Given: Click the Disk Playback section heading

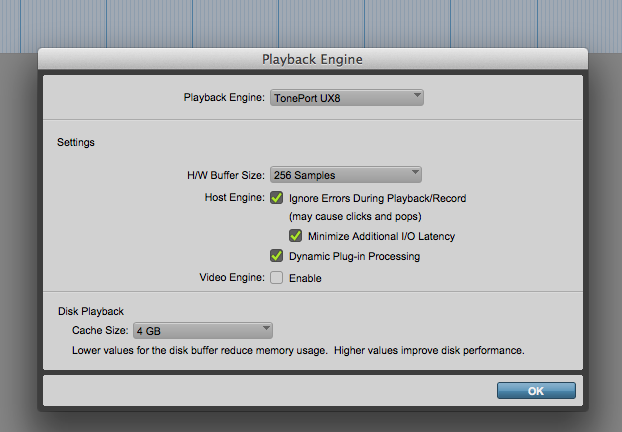Looking at the screenshot, I should pyautogui.click(x=91, y=311).
